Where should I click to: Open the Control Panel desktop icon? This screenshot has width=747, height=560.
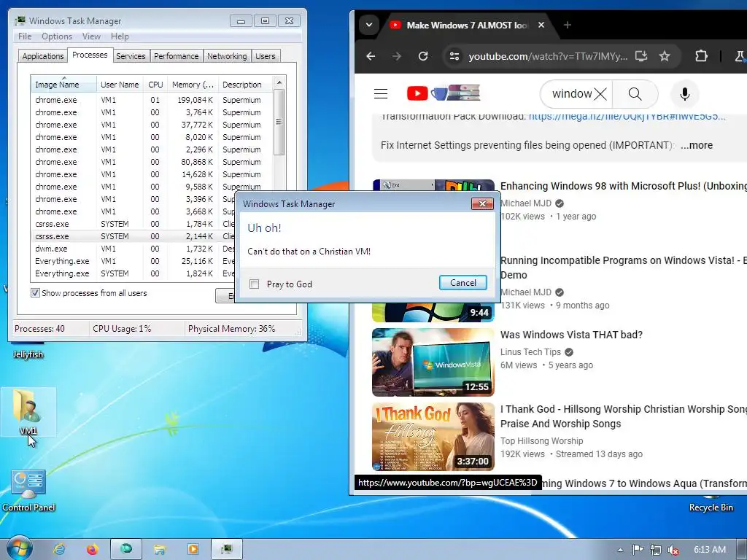click(x=28, y=491)
